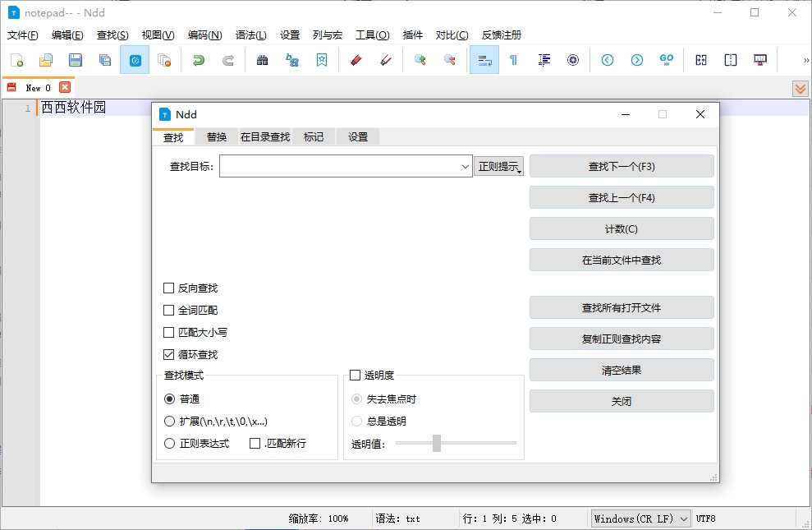This screenshot has height=530, width=812.
Task: Expand the toolbar overflow chevron
Action: [x=805, y=60]
